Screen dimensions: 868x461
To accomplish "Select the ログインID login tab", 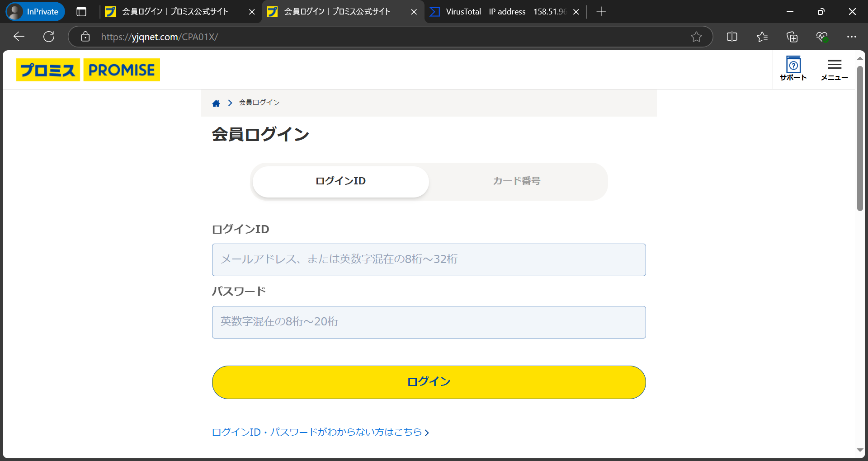I will [x=340, y=181].
